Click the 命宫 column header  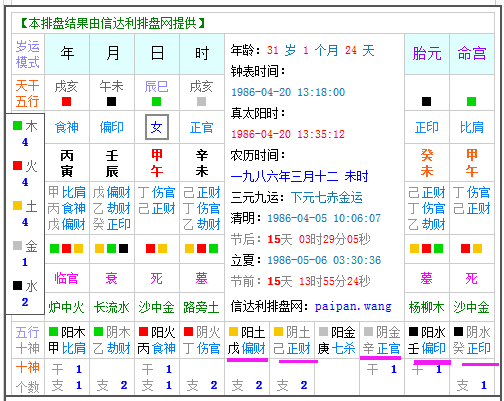(x=472, y=53)
